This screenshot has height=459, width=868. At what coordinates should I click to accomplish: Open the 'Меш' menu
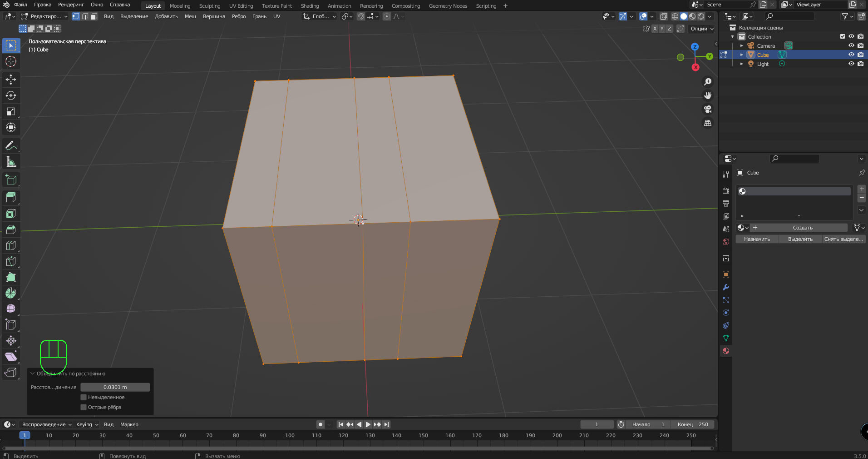190,16
